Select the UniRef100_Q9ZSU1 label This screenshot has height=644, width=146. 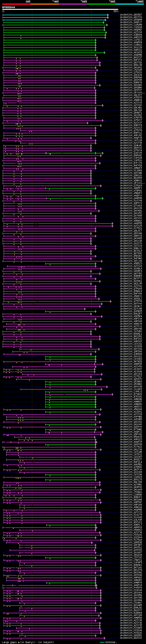pyautogui.click(x=131, y=422)
